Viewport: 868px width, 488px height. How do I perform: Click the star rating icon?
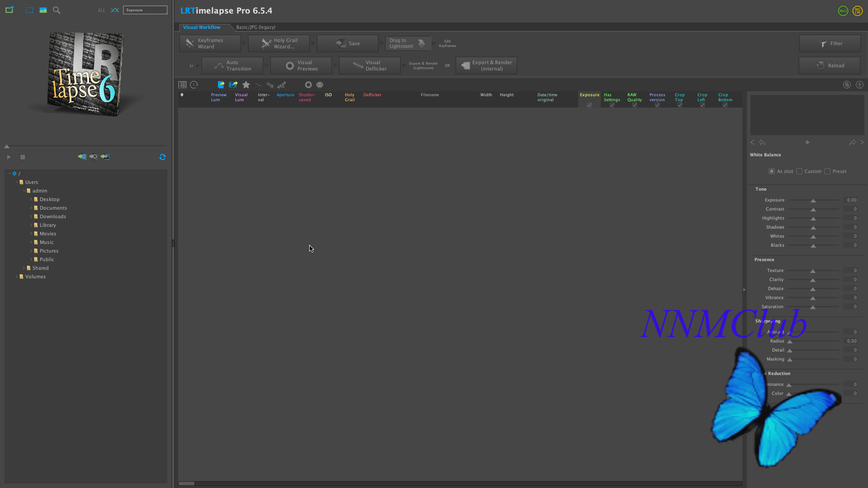point(246,84)
